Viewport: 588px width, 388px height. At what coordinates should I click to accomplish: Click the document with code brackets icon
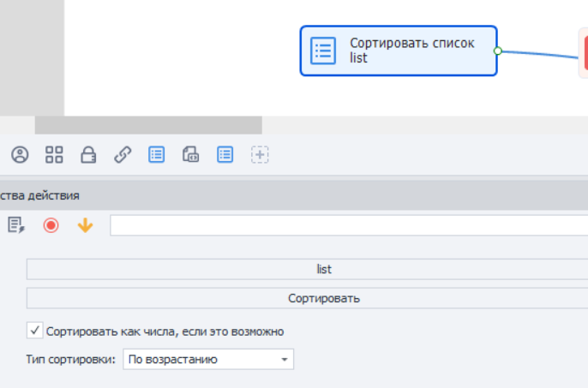190,155
